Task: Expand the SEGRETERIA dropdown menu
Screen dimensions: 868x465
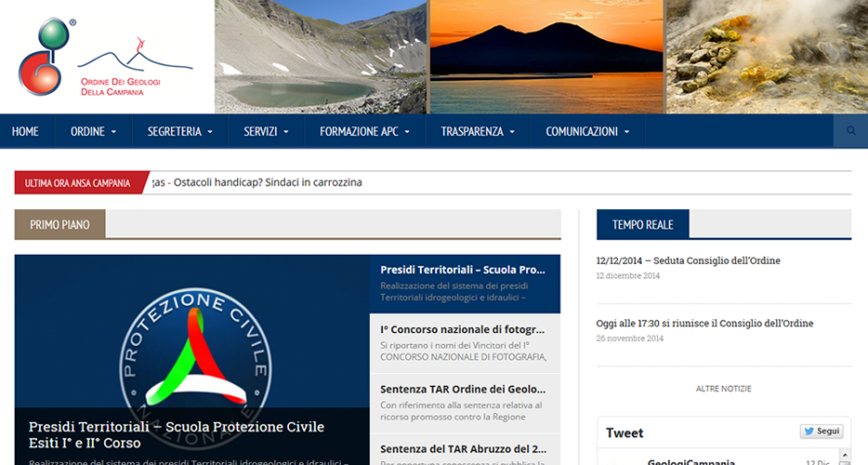Action: (180, 131)
